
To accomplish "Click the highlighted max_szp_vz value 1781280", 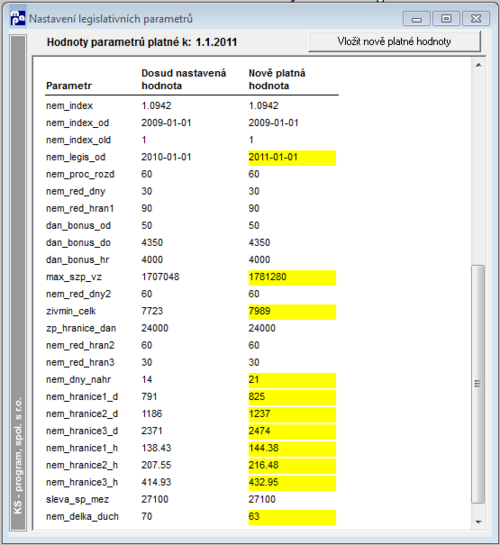I will pyautogui.click(x=292, y=277).
